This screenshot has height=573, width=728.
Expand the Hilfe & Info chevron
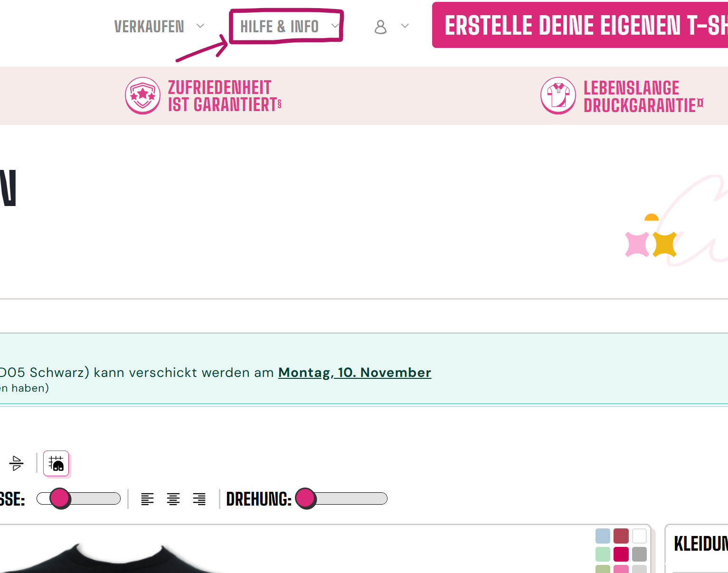(x=335, y=26)
